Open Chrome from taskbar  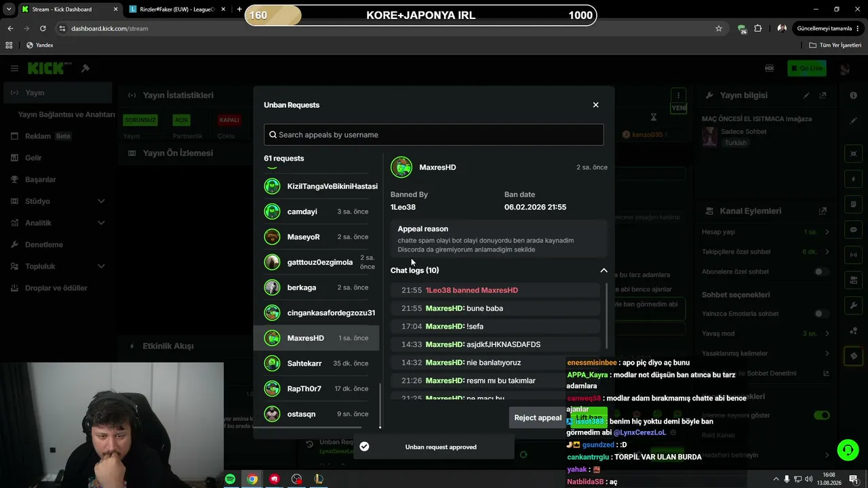252,479
